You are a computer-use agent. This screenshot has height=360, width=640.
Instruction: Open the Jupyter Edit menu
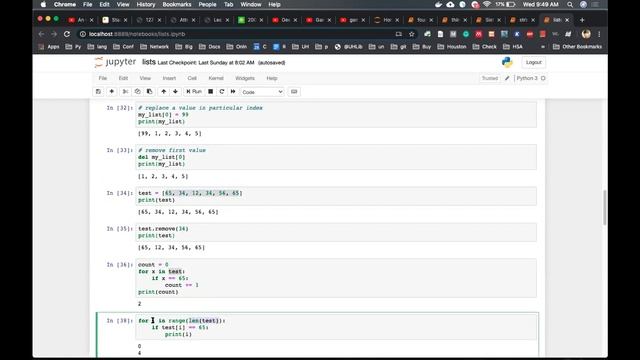(x=123, y=78)
